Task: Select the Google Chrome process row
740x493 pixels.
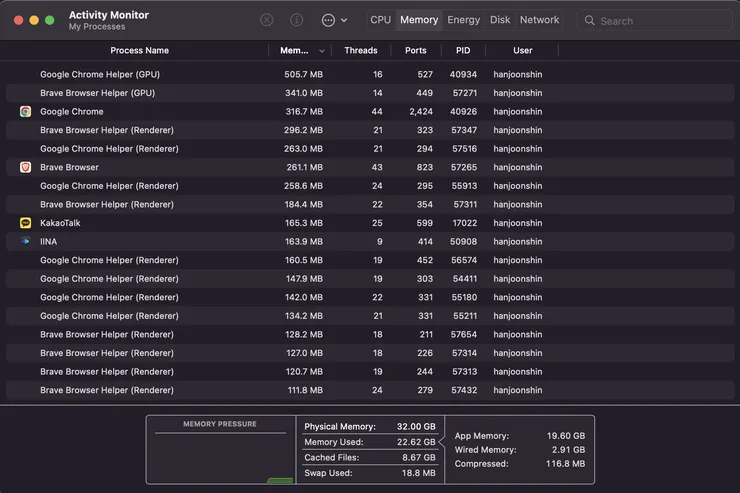Action: point(370,111)
